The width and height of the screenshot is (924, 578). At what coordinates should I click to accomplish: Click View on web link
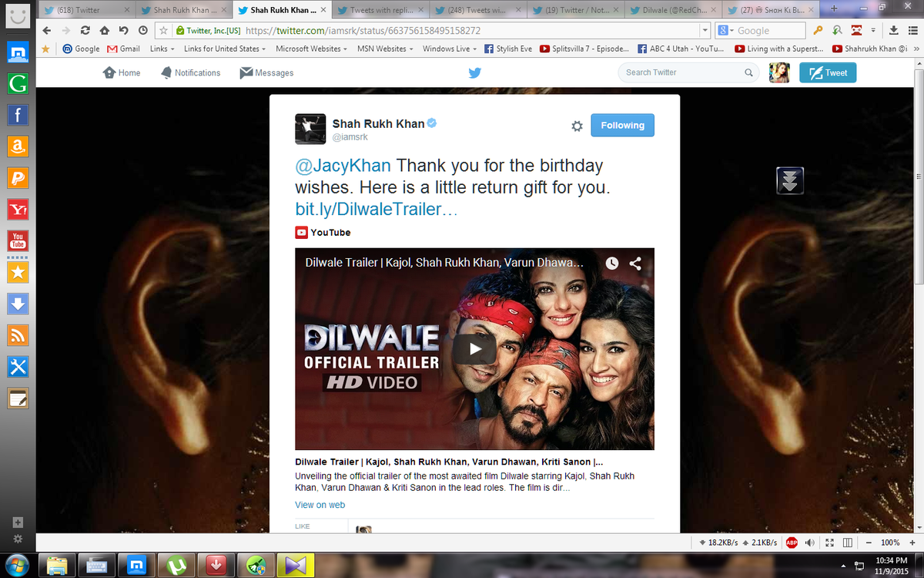320,505
